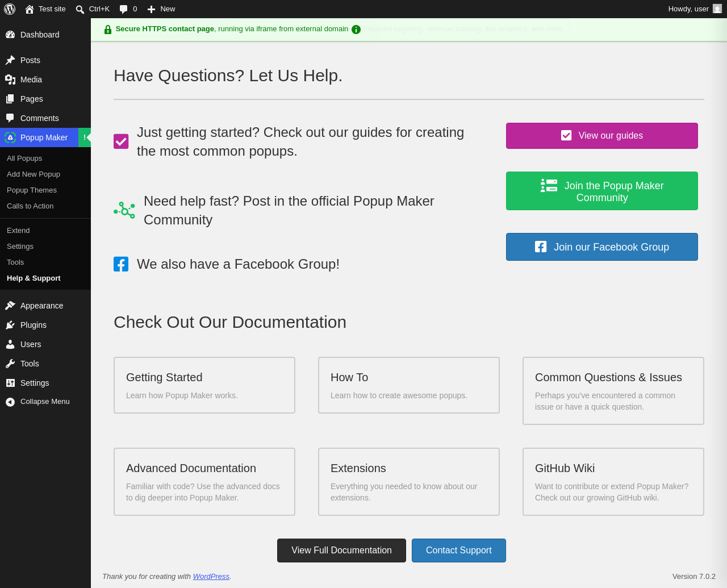Viewport: 727px width, 588px height.
Task: Click the Dashboard gauge icon
Action: tap(10, 35)
